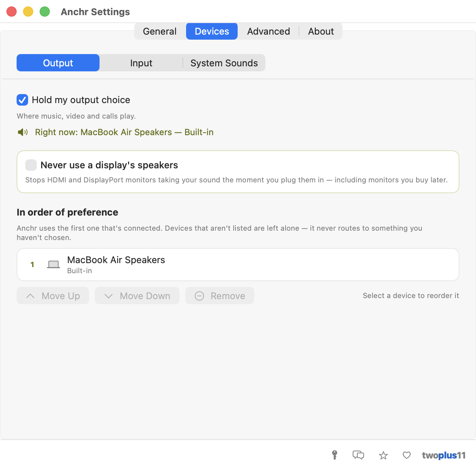Screen dimensions: 476x470
Task: Minimize the Anchr Settings window
Action: tap(28, 12)
